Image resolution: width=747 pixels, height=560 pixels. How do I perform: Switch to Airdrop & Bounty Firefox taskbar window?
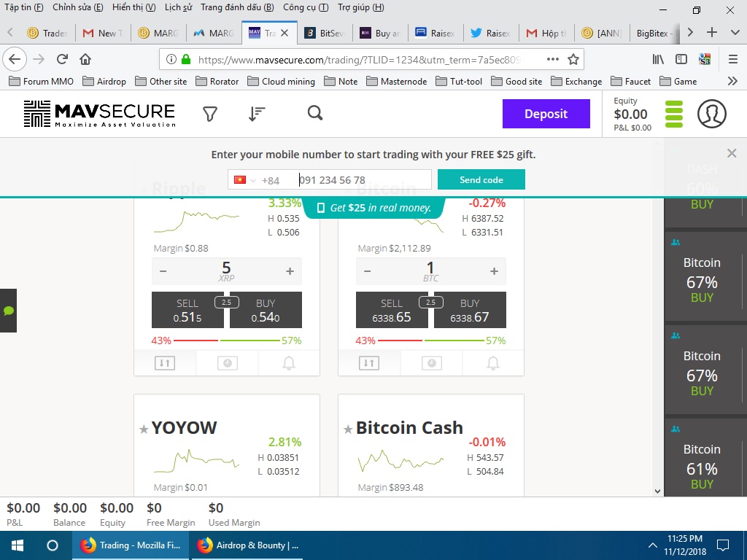coord(247,545)
